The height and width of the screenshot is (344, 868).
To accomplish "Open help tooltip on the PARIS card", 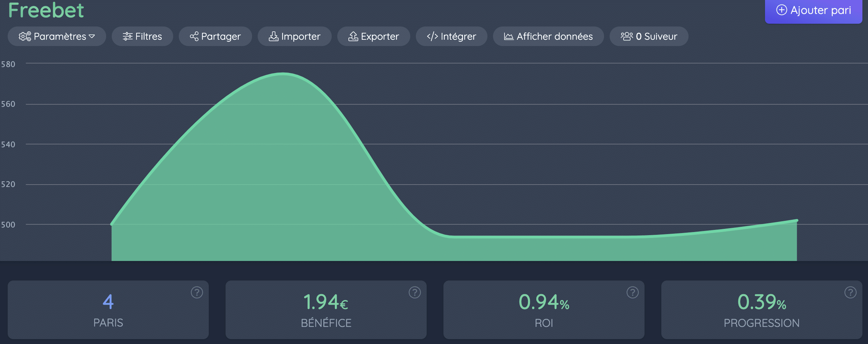I will coord(197,292).
